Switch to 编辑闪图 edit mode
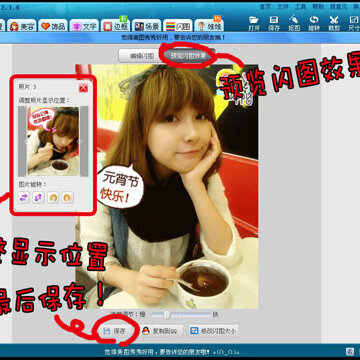The width and height of the screenshot is (360, 360). tap(141, 56)
